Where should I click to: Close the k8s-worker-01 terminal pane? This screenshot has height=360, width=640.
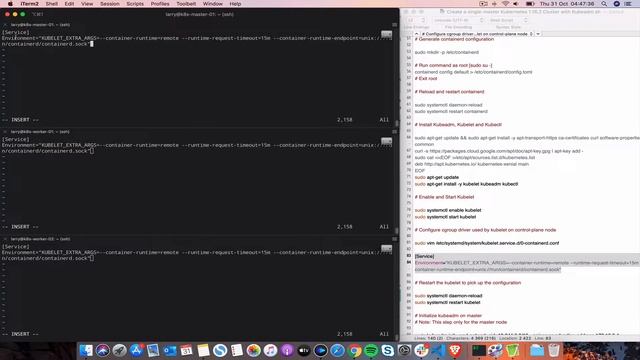(5, 132)
